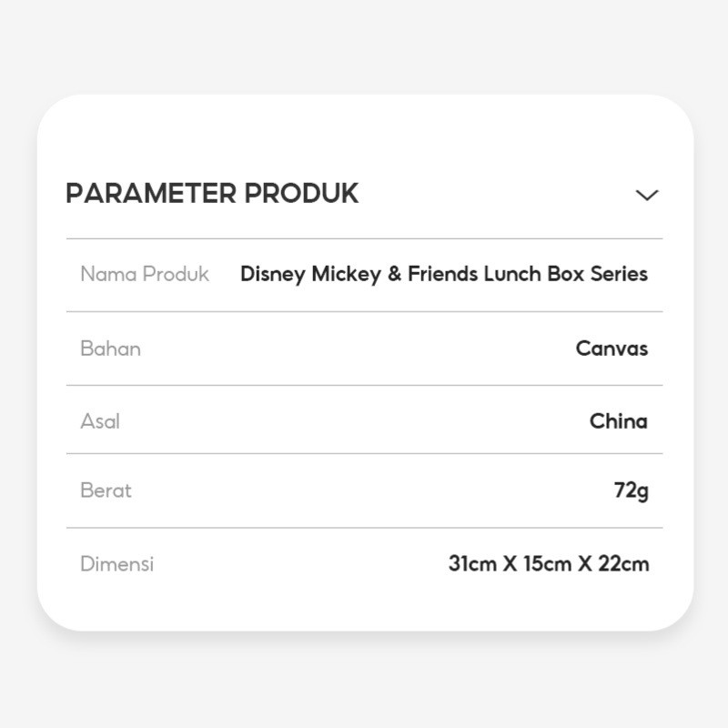Select the Asal row label
Viewport: 728px width, 728px height.
coord(100,421)
